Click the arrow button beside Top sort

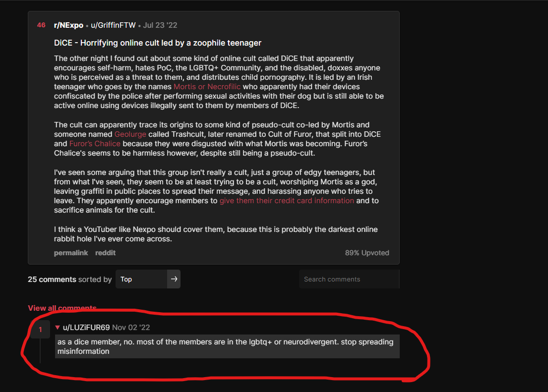click(x=174, y=279)
